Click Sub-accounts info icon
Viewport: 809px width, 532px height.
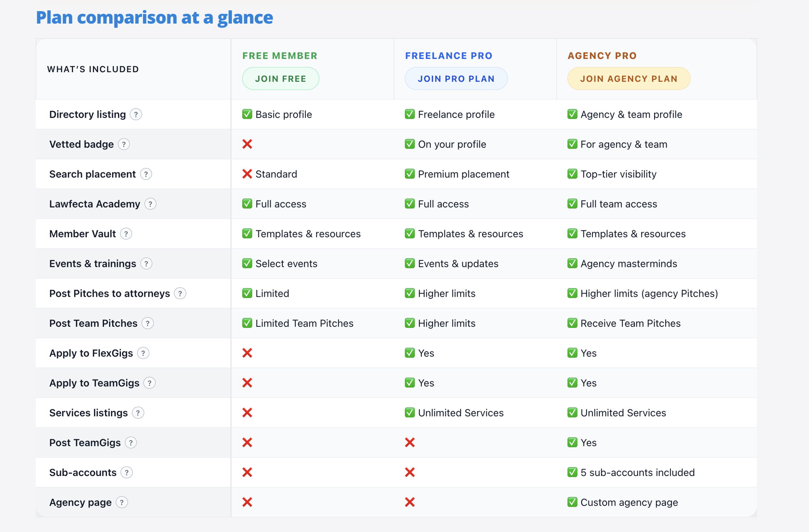coord(127,472)
